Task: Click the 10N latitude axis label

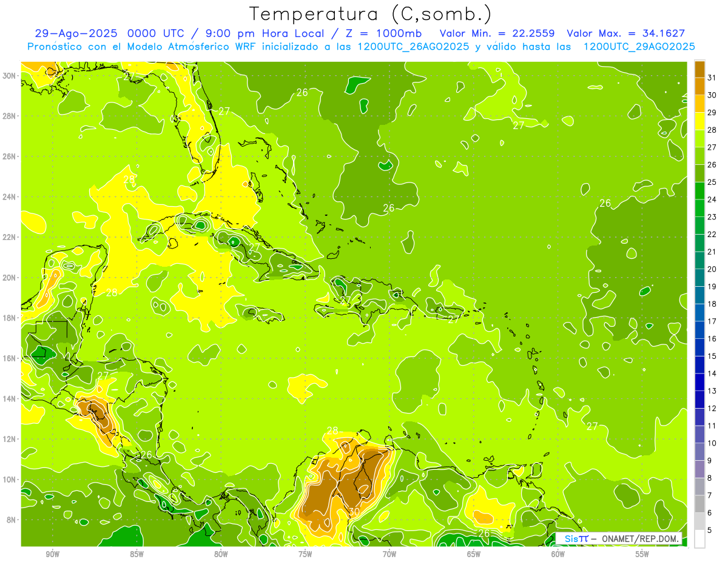Action: 10,480
